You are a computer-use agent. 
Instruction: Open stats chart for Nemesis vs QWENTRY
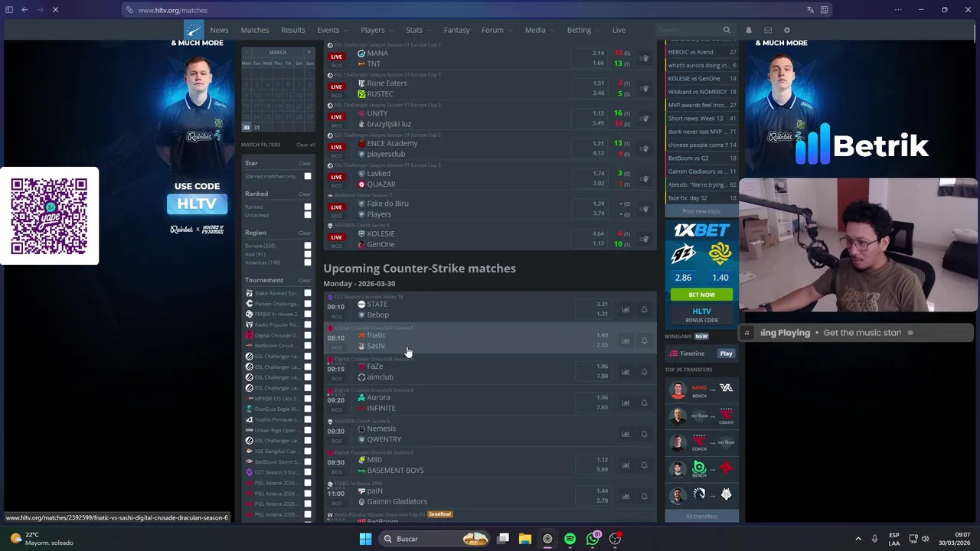click(626, 434)
